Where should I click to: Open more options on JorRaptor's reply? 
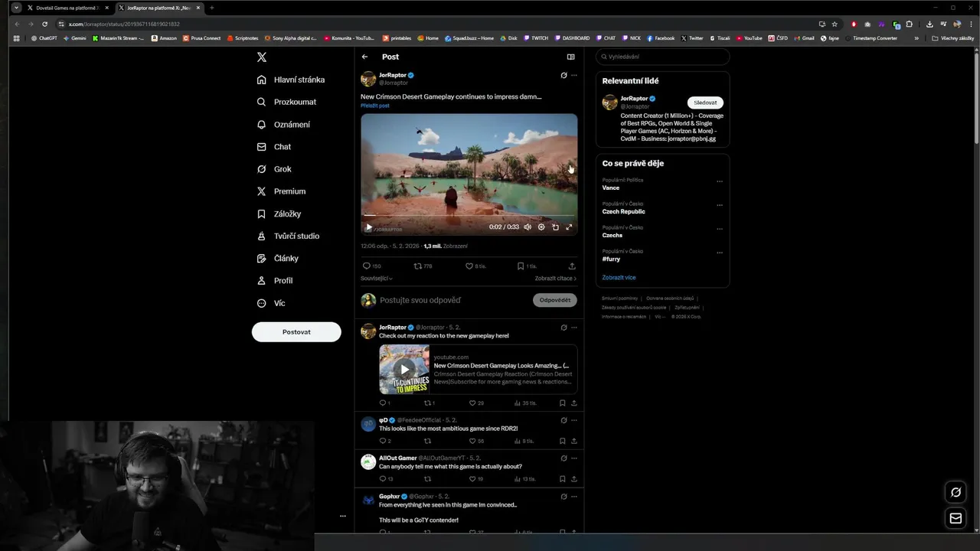point(574,328)
